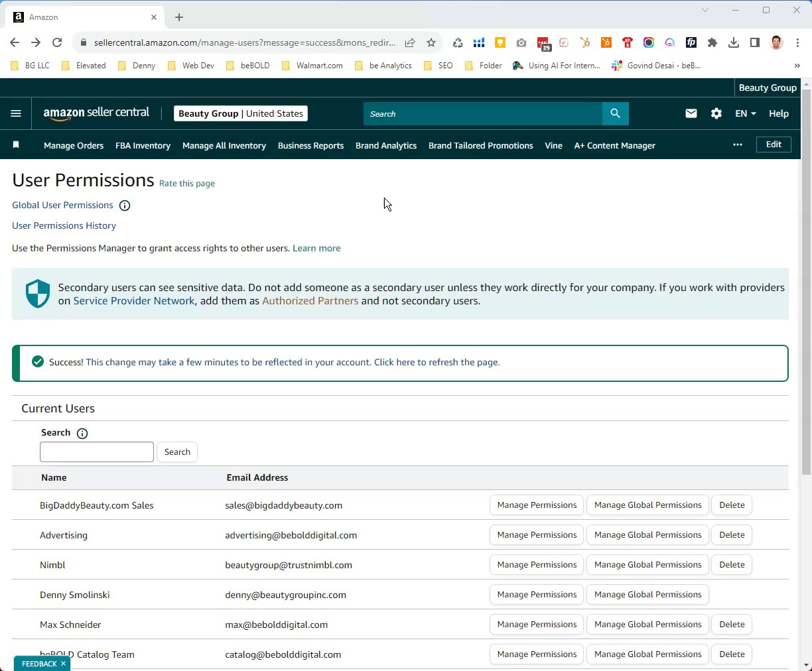This screenshot has width=812, height=671.
Task: Click the outline HubSpot sprocket extension icon
Action: pyautogui.click(x=585, y=42)
